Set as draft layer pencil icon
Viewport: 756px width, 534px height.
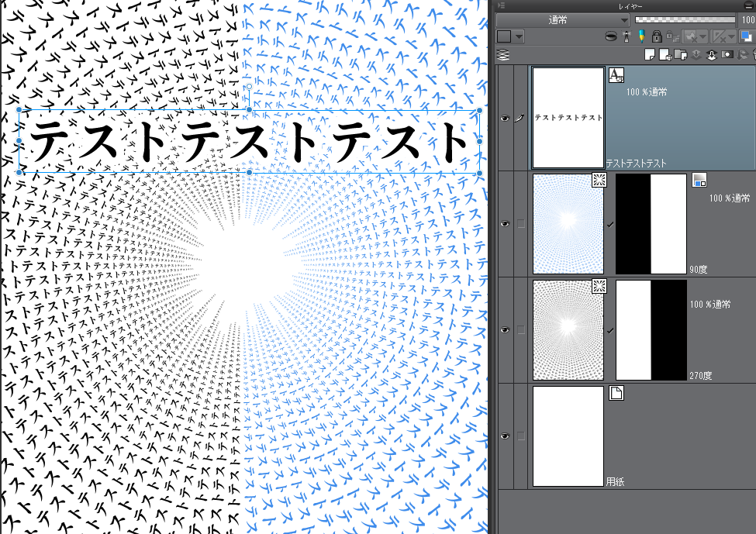point(641,36)
